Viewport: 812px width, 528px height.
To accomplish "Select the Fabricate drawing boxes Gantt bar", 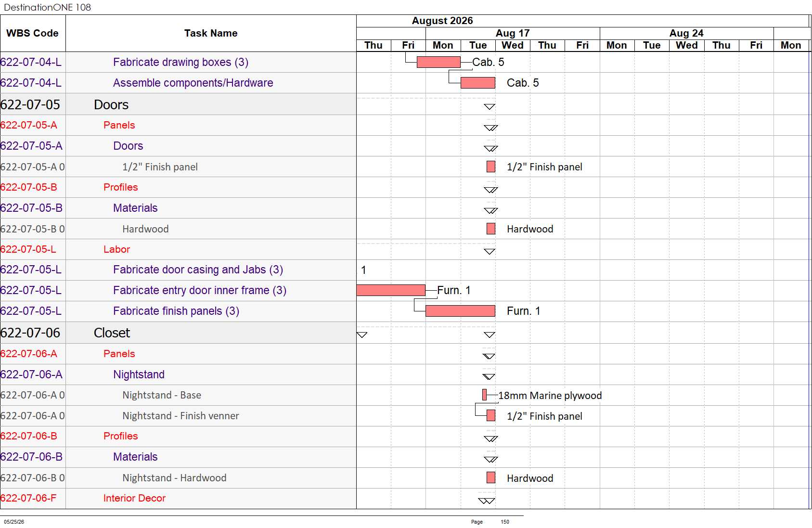I will pos(438,62).
